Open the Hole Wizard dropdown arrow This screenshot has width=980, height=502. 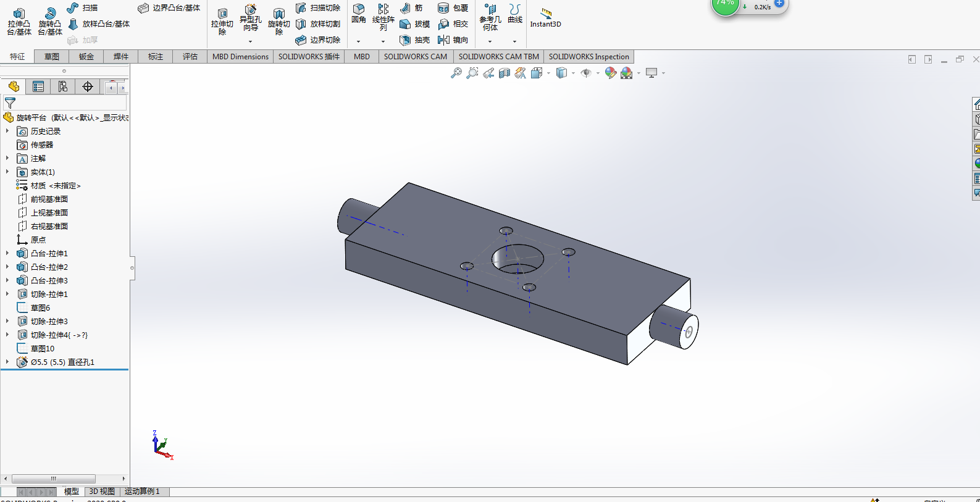tap(250, 41)
